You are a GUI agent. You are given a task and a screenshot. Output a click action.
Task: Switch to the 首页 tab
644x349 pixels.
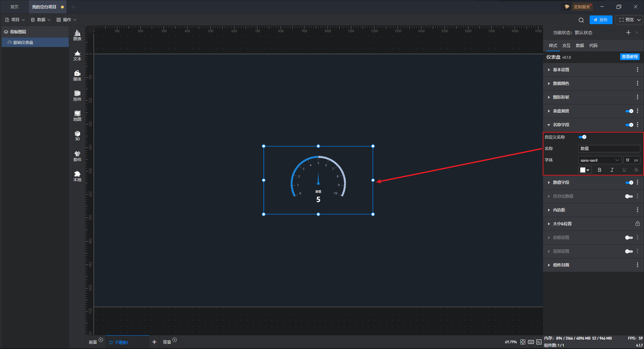(x=14, y=7)
